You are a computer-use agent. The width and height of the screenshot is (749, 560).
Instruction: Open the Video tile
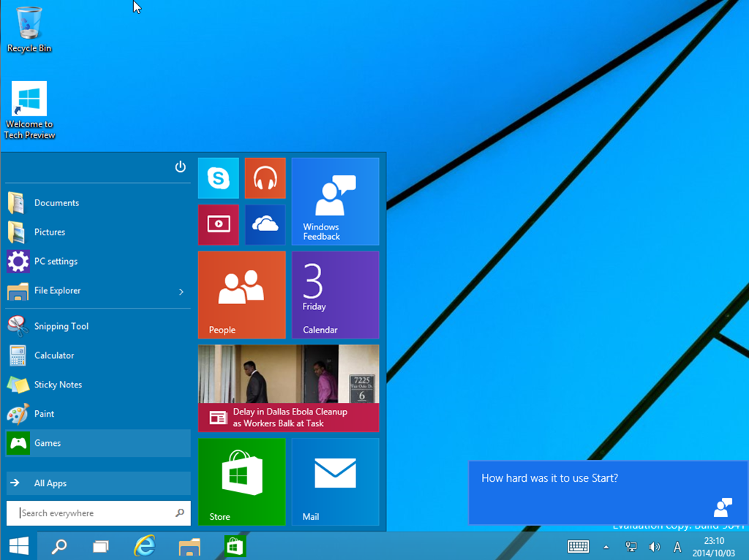[x=218, y=225]
